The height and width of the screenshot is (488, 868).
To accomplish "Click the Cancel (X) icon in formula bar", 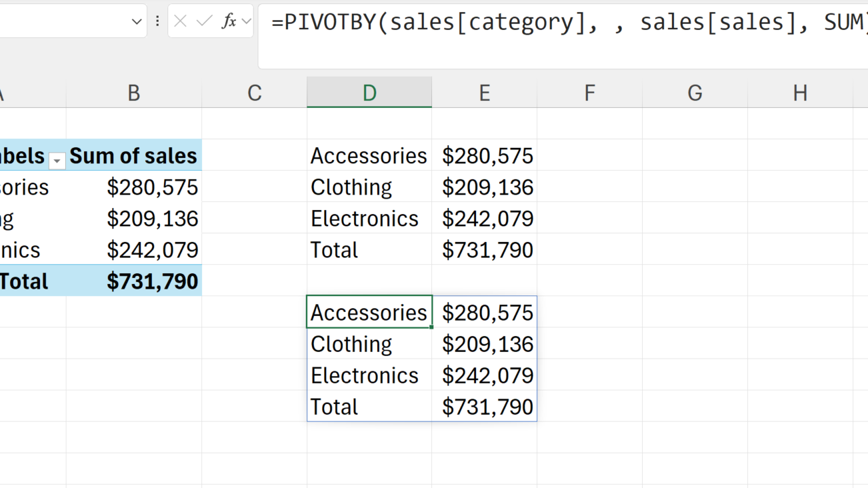I will tap(180, 22).
